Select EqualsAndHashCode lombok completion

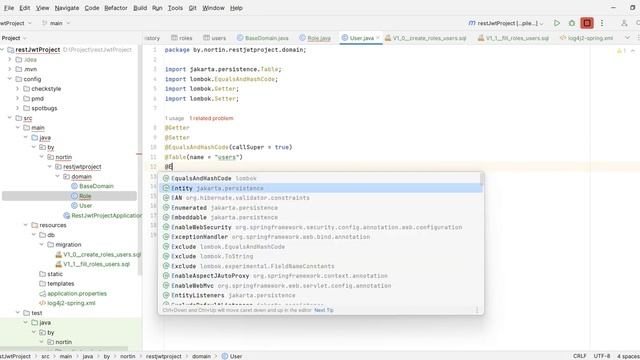(x=320, y=178)
